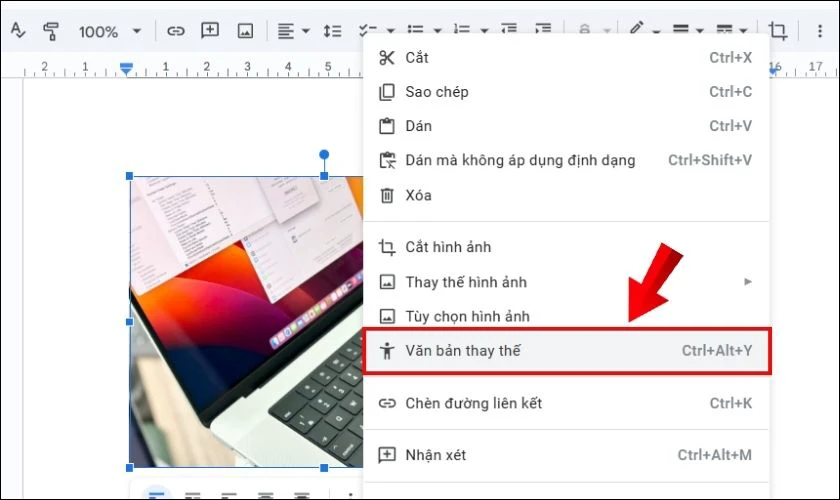This screenshot has width=840, height=500.
Task: Choose Xóa to delete the image
Action: tap(566, 195)
